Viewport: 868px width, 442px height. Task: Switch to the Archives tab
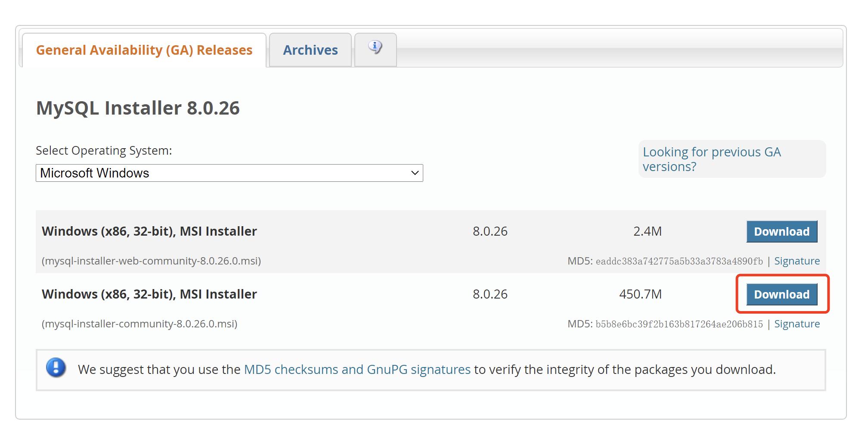(x=310, y=50)
